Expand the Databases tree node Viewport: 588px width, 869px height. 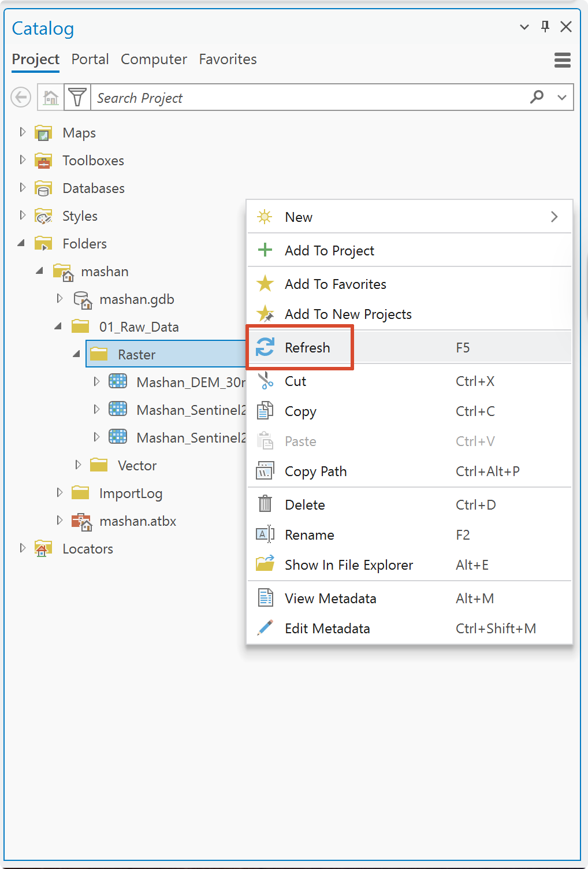click(x=23, y=188)
